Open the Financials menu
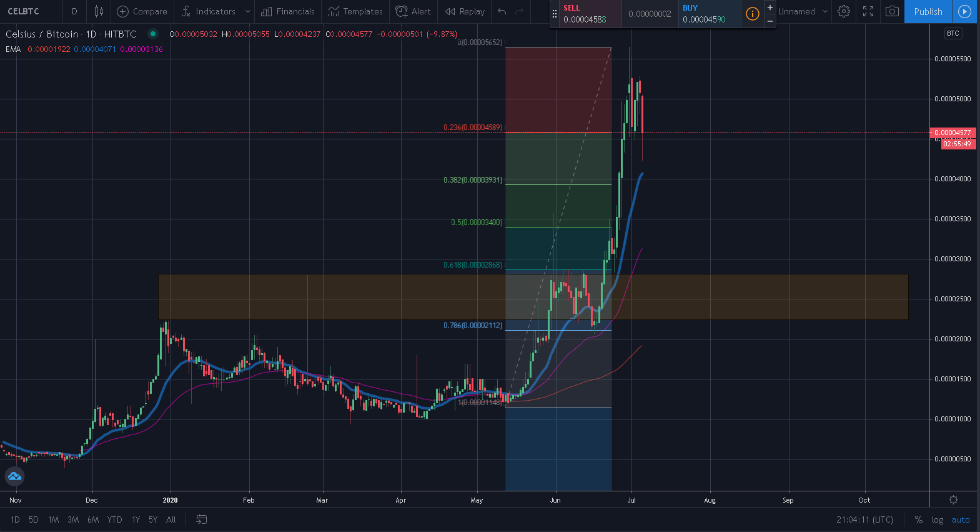The image size is (980, 532). (288, 11)
